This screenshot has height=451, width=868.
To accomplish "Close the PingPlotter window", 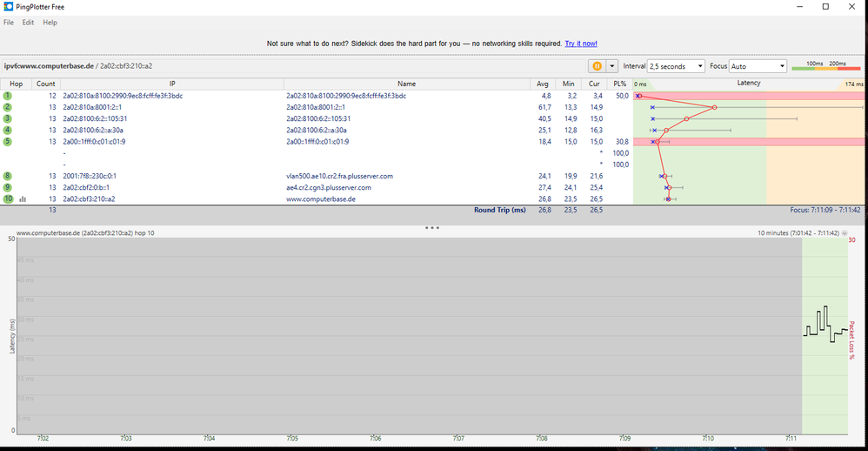I will pyautogui.click(x=851, y=7).
